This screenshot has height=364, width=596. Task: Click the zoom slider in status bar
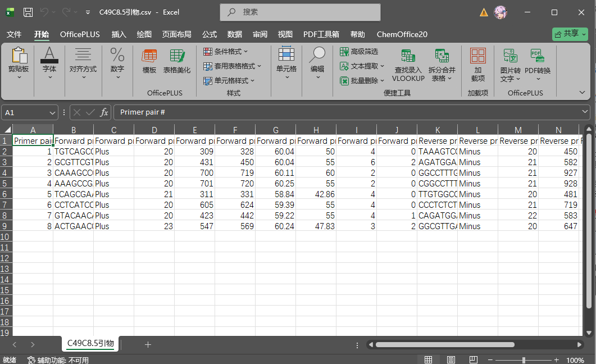(524, 360)
